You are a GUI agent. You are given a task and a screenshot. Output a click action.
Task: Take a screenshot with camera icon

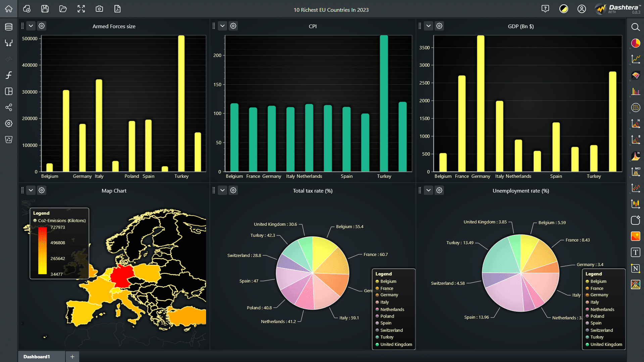pos(99,9)
